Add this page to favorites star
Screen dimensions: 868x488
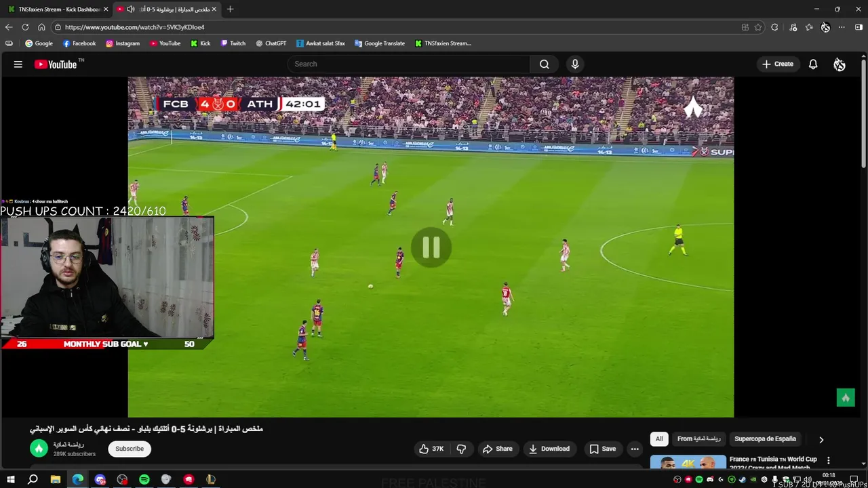[758, 27]
